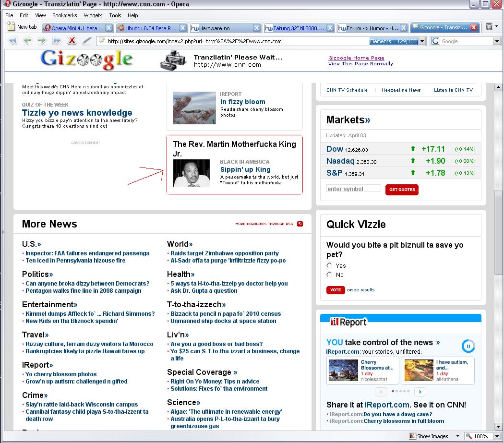Click into the enter symbol field
The height and width of the screenshot is (443, 504).
click(x=354, y=189)
